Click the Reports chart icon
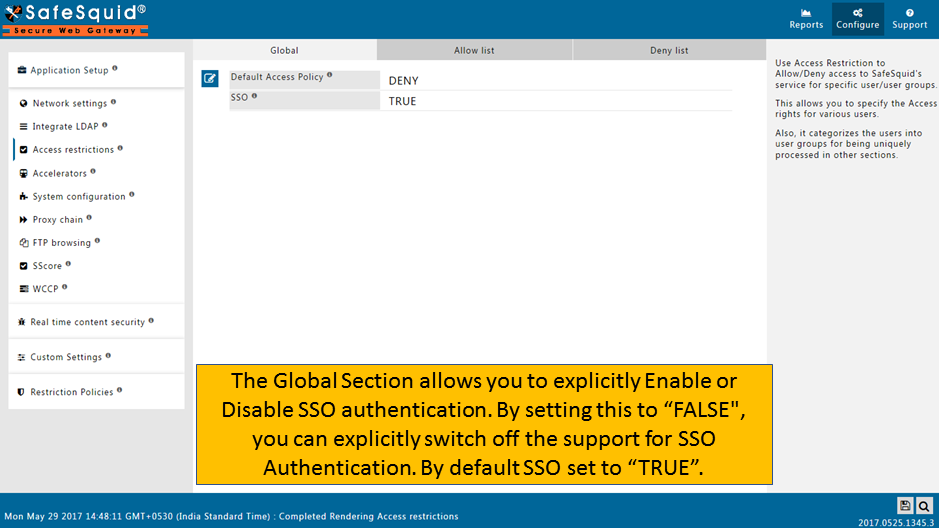 805,13
